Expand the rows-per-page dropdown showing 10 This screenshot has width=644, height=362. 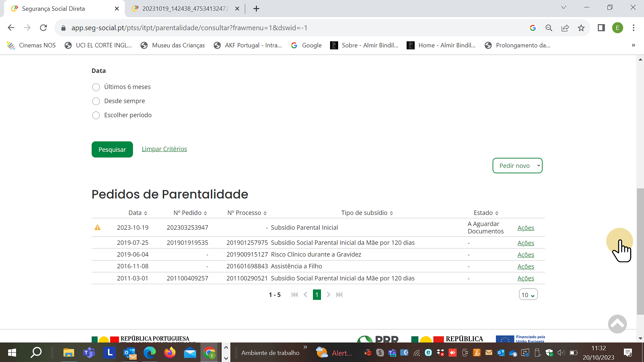point(528,295)
